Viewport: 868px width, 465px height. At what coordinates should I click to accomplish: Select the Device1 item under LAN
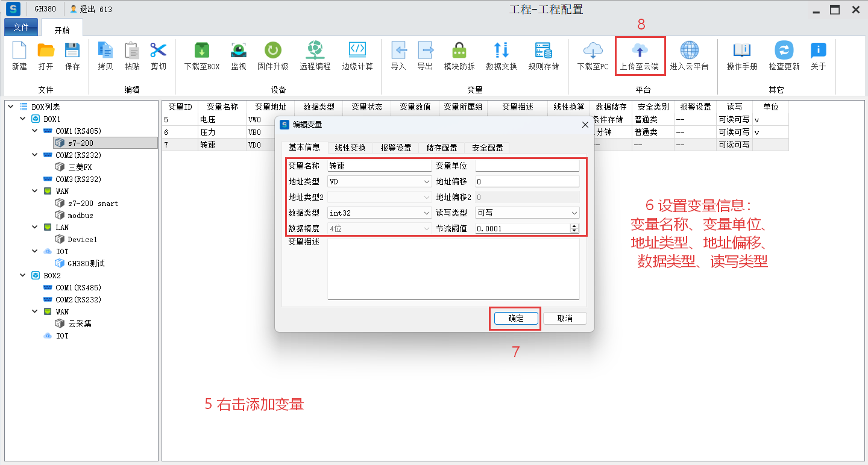click(x=76, y=239)
